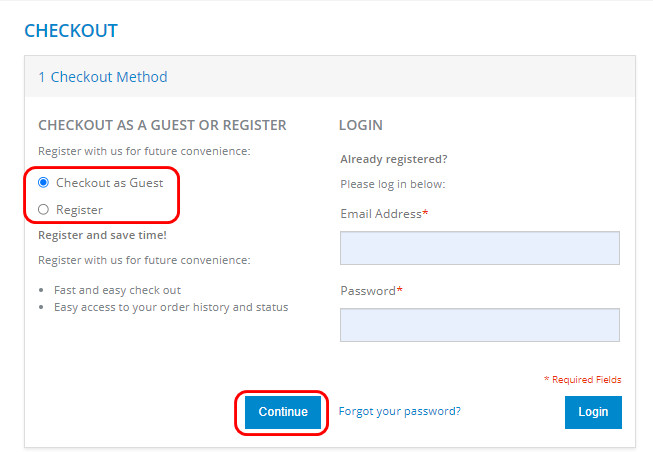Click the Register option label text
653x452 pixels.
point(79,209)
